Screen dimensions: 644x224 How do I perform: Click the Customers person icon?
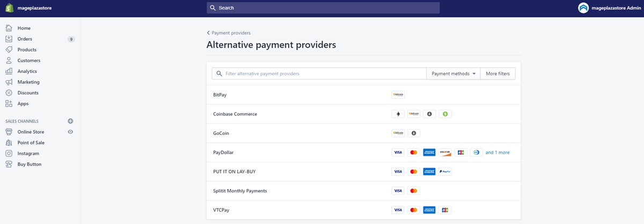click(x=9, y=60)
